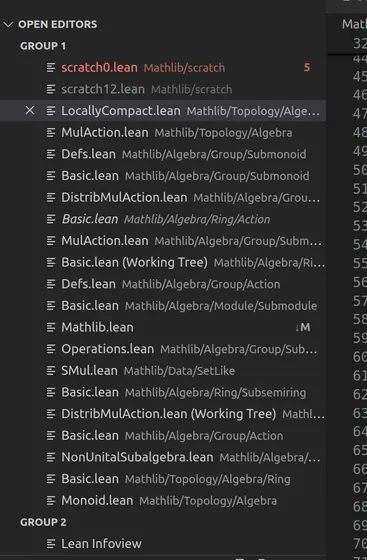Click the file icon beside Operations.lean

click(x=51, y=349)
